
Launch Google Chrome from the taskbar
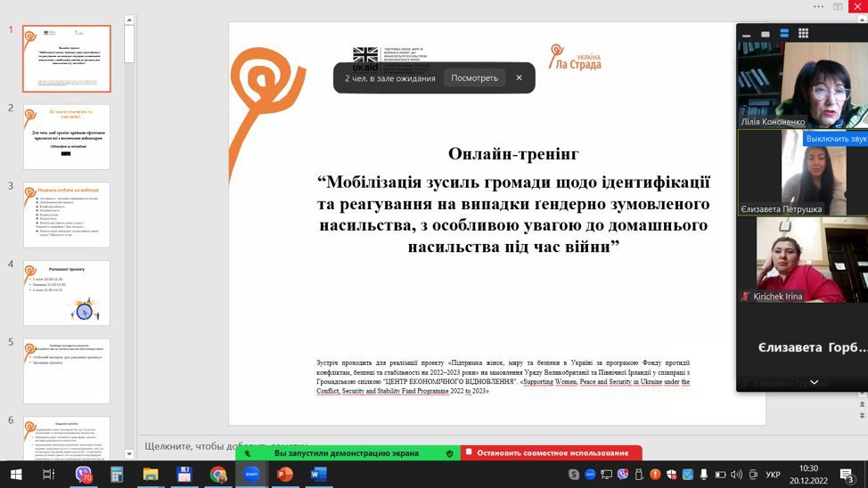[218, 475]
